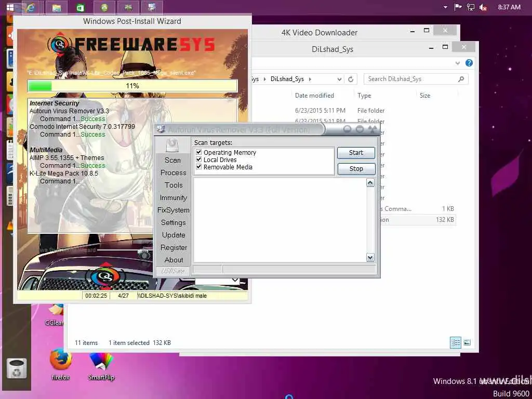Click the 00:02:25 elapsed time status

(x=96, y=296)
